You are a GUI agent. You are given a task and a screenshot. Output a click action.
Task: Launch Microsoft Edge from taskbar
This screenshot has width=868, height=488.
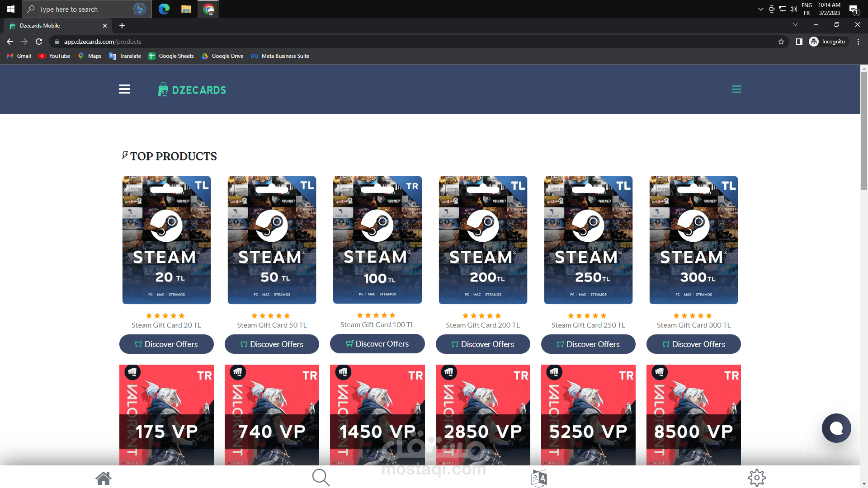[164, 9]
